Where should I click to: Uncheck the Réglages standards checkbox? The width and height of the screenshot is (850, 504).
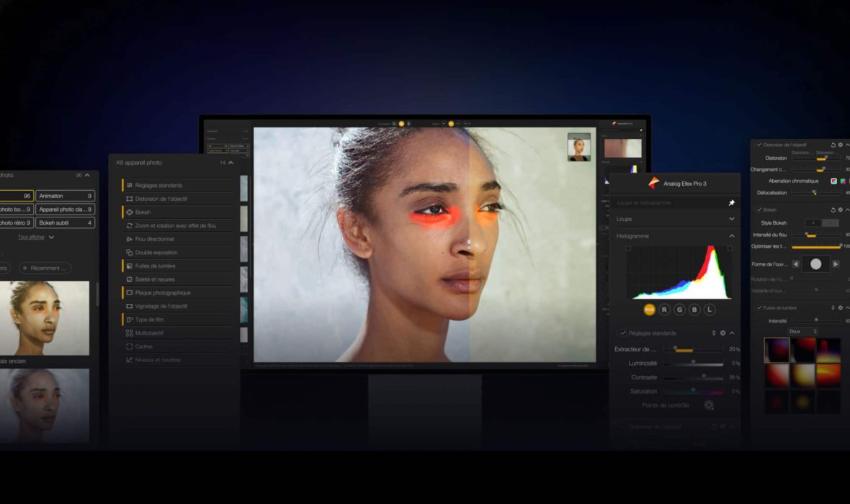point(623,333)
